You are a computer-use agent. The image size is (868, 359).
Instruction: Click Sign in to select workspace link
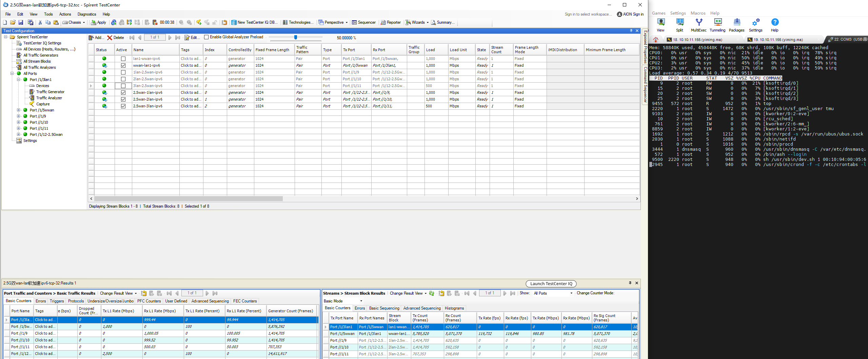[588, 14]
